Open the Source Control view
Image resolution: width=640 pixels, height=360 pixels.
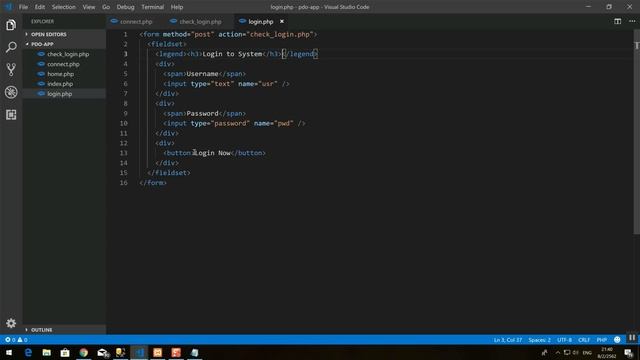[11, 69]
